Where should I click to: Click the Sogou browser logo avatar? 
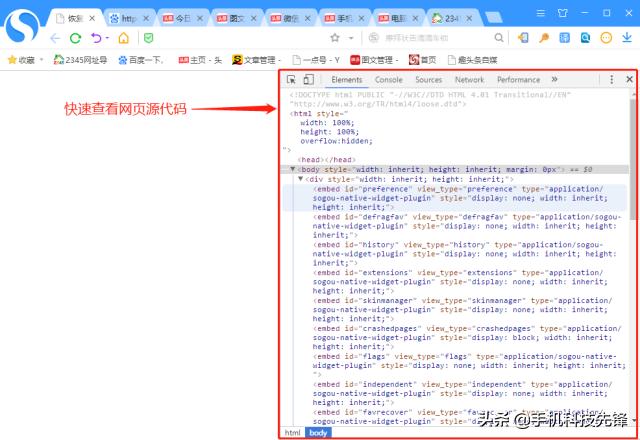point(22,27)
